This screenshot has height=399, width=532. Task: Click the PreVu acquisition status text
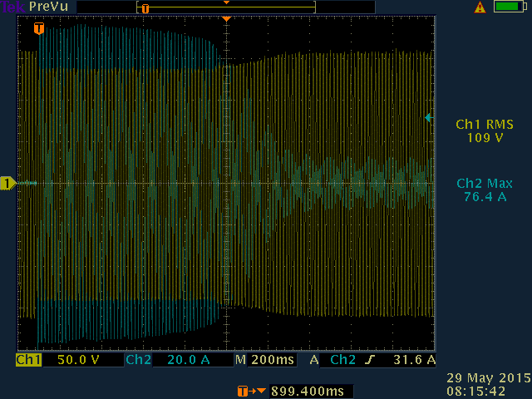coord(48,7)
